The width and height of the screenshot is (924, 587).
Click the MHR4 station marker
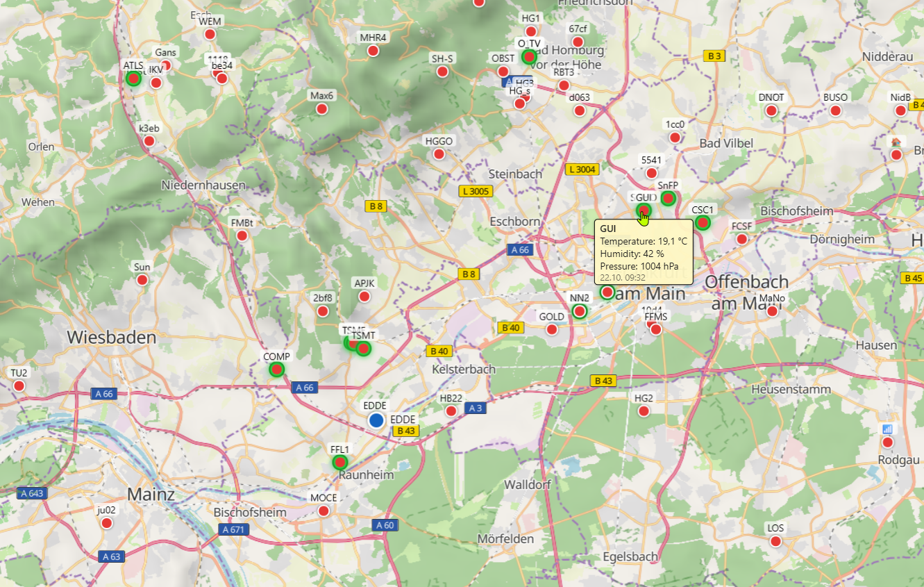(x=373, y=51)
